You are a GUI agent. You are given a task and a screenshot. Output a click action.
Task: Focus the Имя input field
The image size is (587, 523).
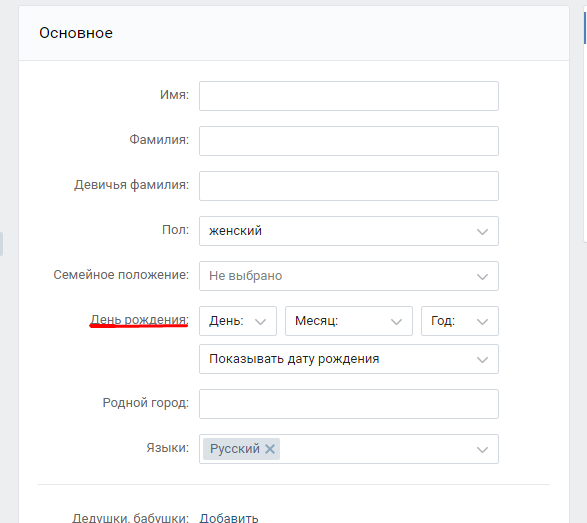coord(349,96)
